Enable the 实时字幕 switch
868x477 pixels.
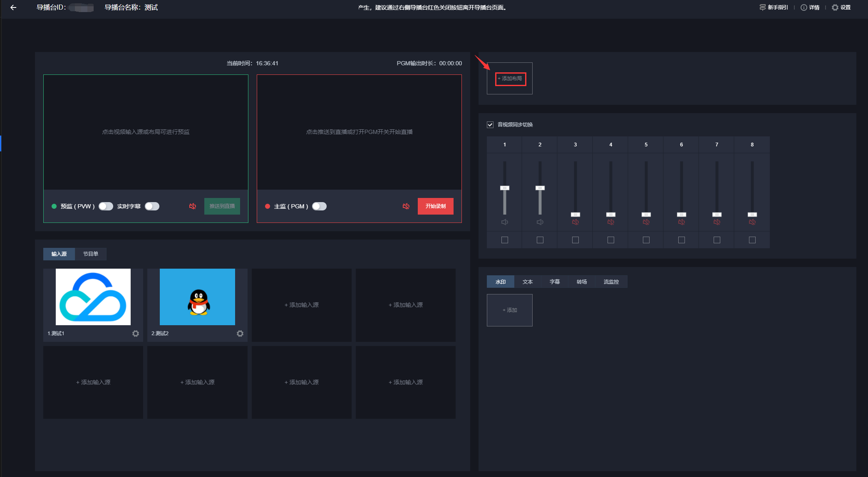pyautogui.click(x=152, y=206)
